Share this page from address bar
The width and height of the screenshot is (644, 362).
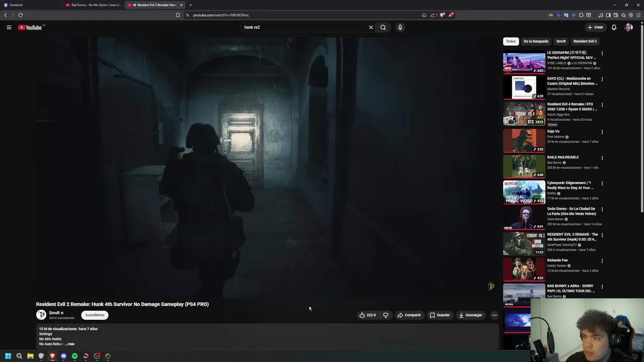(432, 15)
